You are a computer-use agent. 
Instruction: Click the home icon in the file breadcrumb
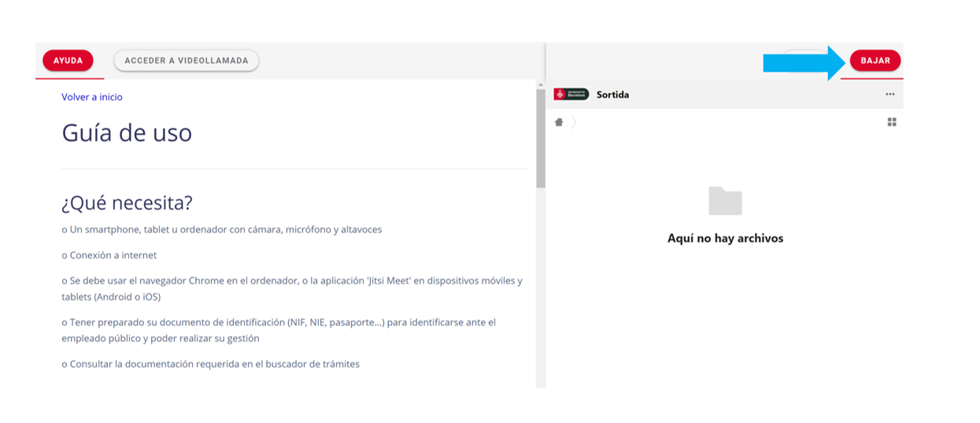pyautogui.click(x=559, y=122)
